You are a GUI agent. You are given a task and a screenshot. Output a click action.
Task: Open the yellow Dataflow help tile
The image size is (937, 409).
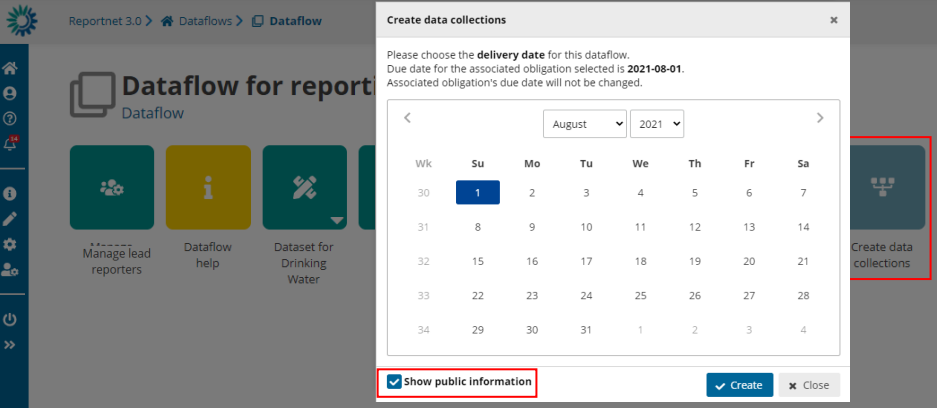click(208, 187)
